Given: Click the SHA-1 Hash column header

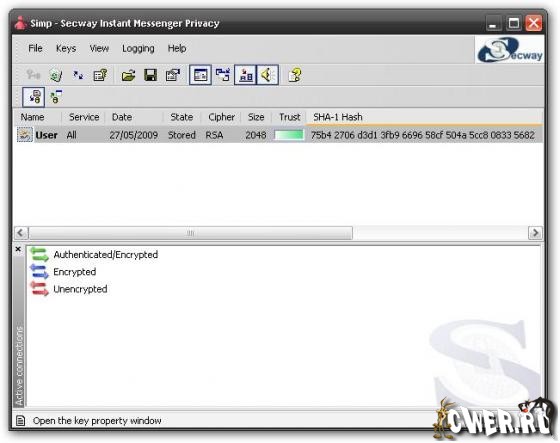Looking at the screenshot, I should pos(424,117).
